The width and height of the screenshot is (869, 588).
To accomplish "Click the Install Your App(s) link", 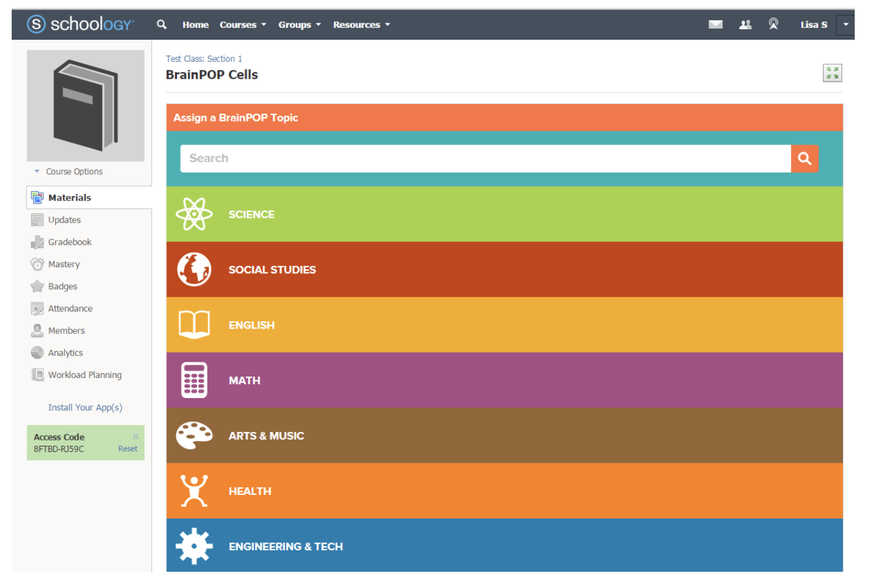I will (85, 408).
